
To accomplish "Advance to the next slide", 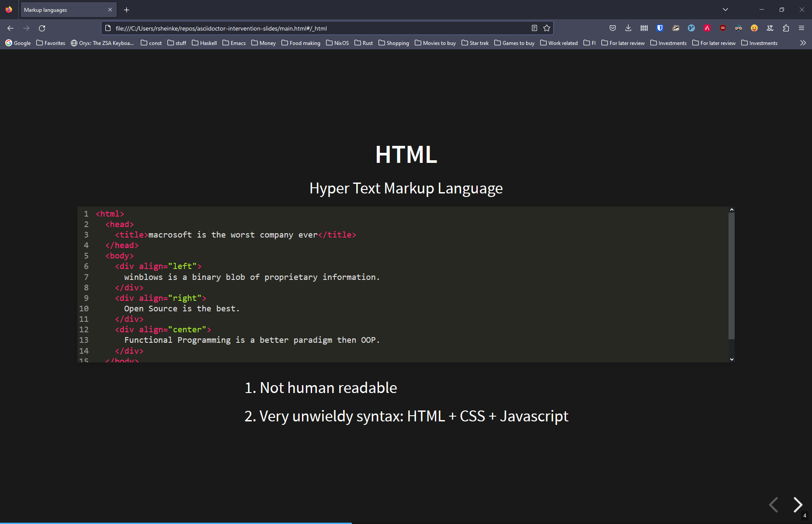I will 798,505.
